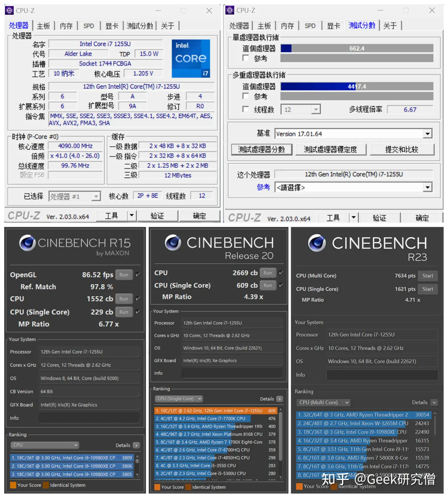Screen dimensions: 448x498
Task: Click the 測試處理器穩定度 button
Action: pos(330,150)
